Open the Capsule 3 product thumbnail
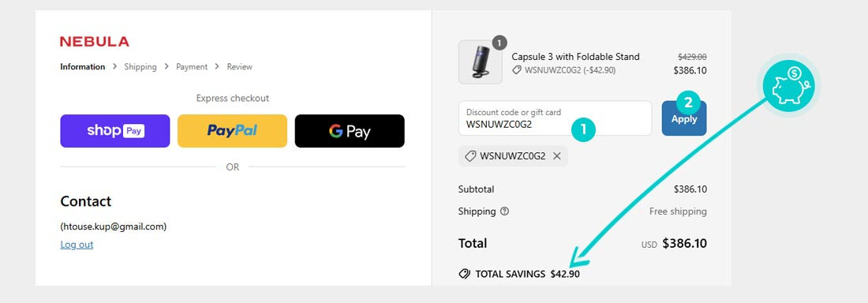868x303 pixels. click(480, 62)
